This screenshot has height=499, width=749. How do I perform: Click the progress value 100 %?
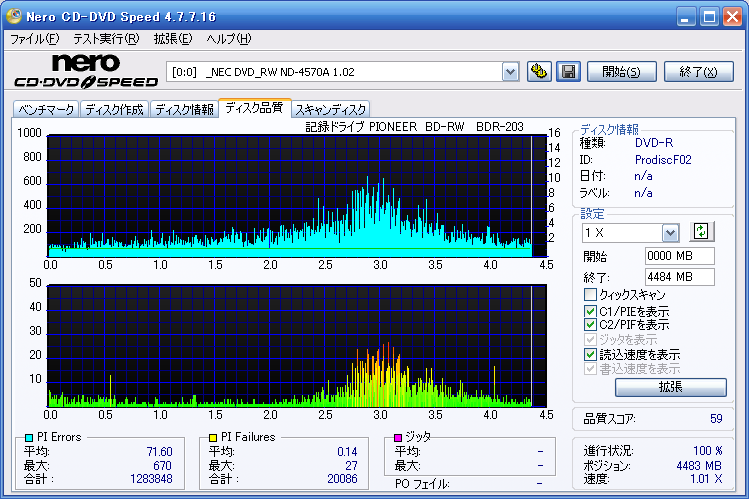707,451
